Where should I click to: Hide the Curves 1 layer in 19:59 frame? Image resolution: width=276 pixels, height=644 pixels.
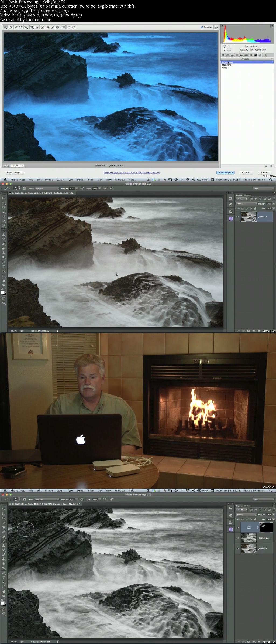238,527
